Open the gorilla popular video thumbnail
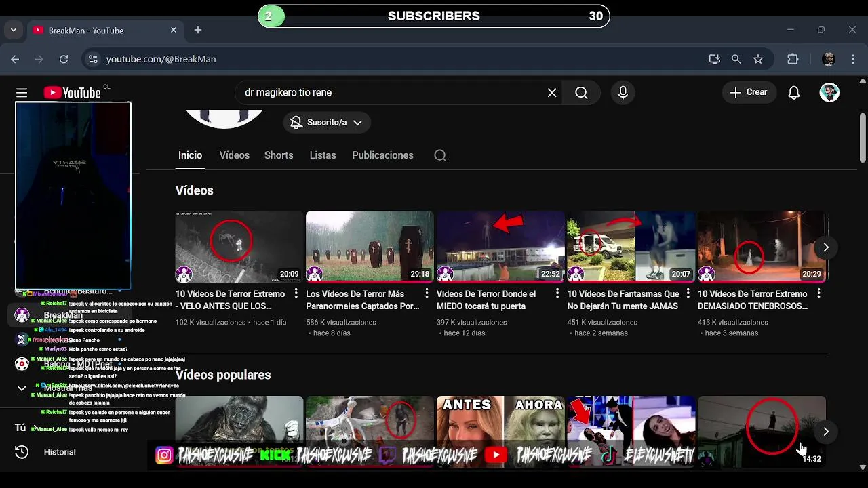 click(239, 430)
